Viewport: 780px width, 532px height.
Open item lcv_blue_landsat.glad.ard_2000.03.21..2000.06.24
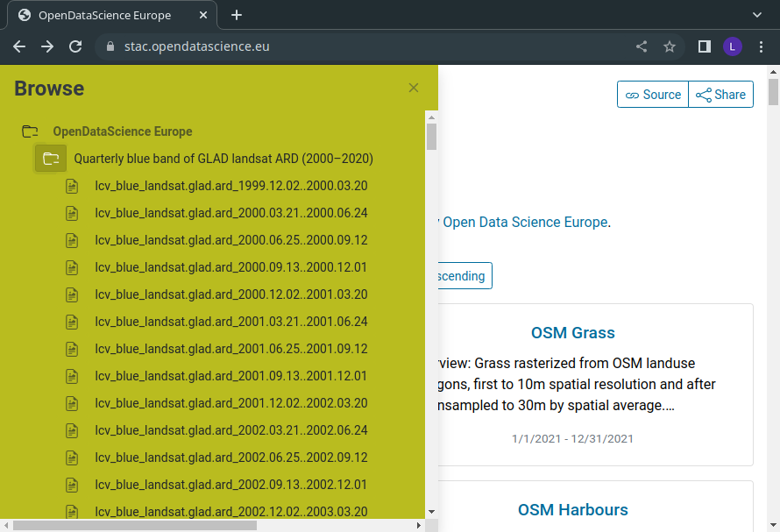231,213
